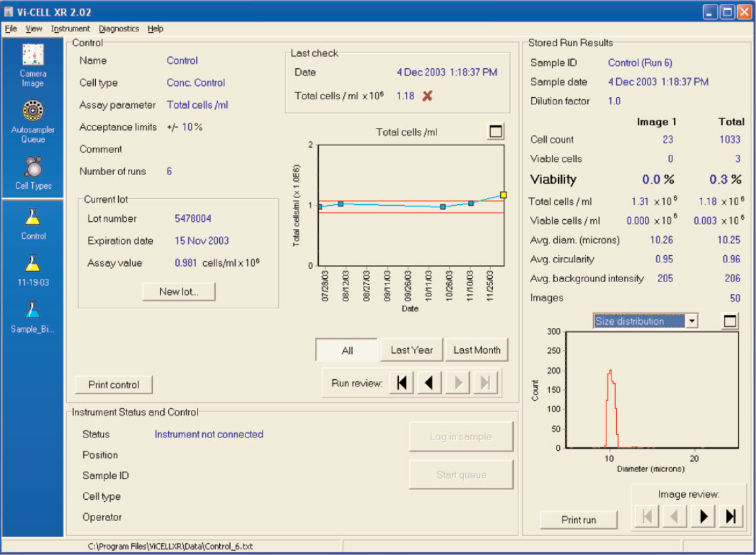
Task: Click the Log in sample button
Action: point(461,436)
